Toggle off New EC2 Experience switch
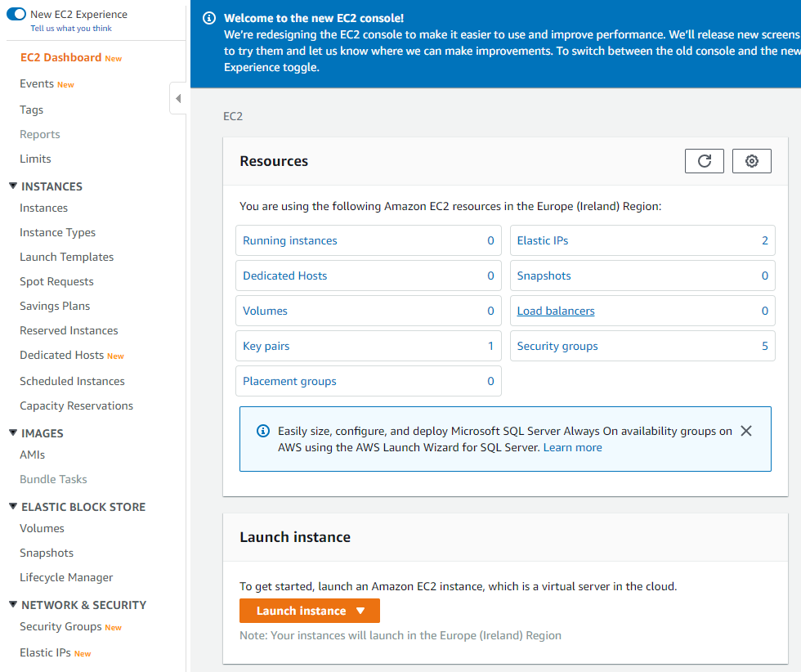 16,14
